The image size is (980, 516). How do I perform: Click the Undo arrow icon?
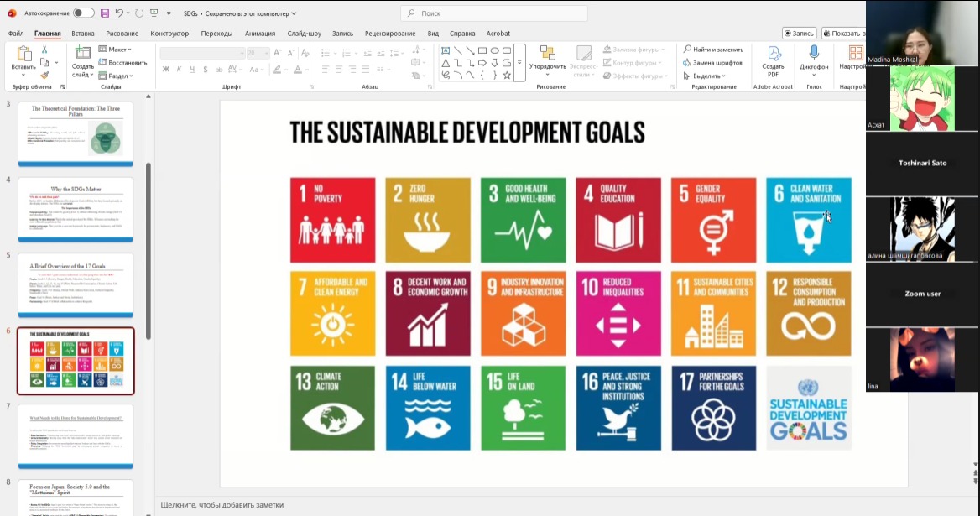pos(120,13)
